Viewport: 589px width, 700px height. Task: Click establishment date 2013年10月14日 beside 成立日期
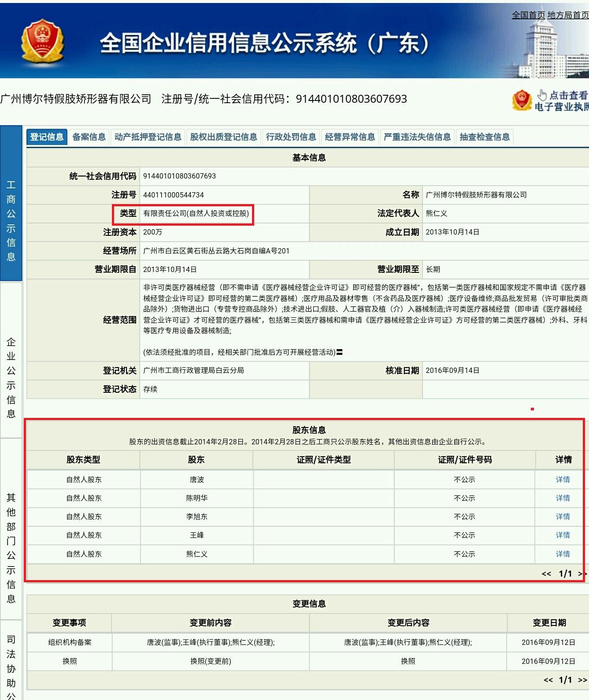coord(452,232)
